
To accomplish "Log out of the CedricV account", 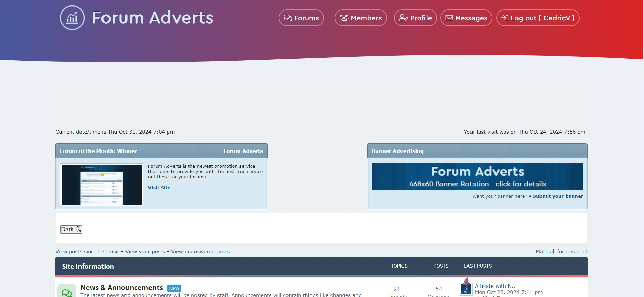I will (537, 18).
